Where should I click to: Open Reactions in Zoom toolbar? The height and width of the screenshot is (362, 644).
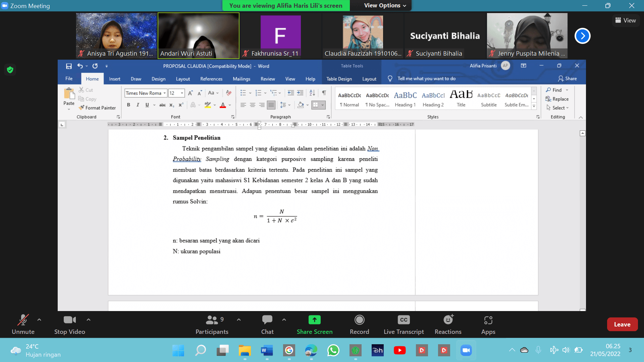(448, 324)
